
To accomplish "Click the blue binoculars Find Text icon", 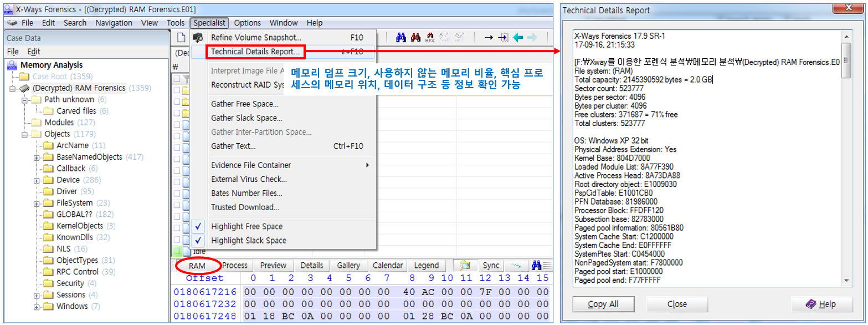I will coord(402,37).
